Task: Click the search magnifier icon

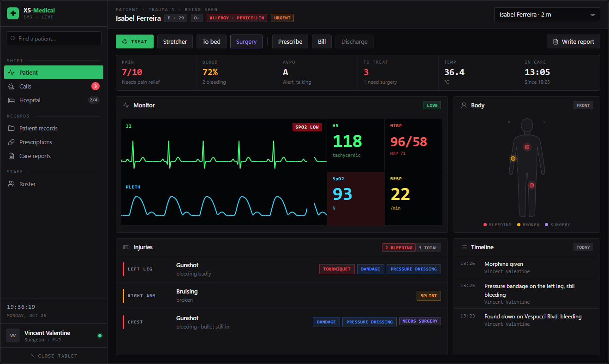Action: click(x=13, y=39)
